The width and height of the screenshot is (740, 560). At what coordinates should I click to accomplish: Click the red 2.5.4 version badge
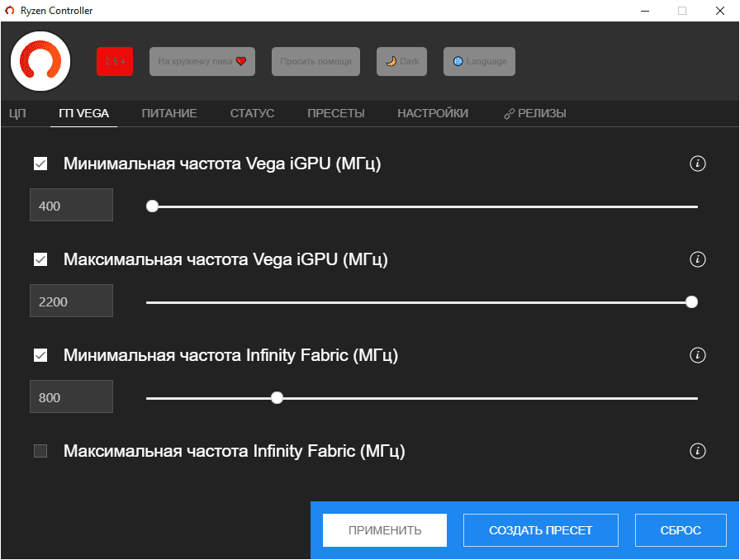[115, 61]
